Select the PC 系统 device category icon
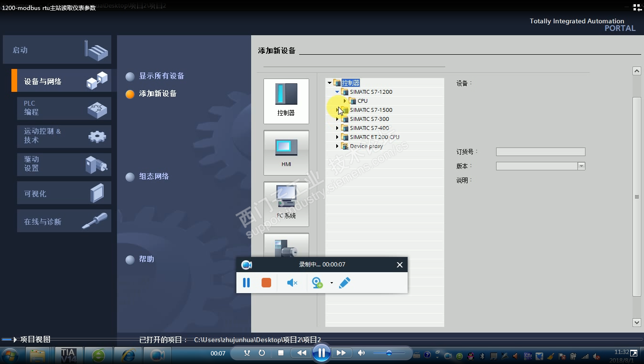The width and height of the screenshot is (644, 364). 286,204
